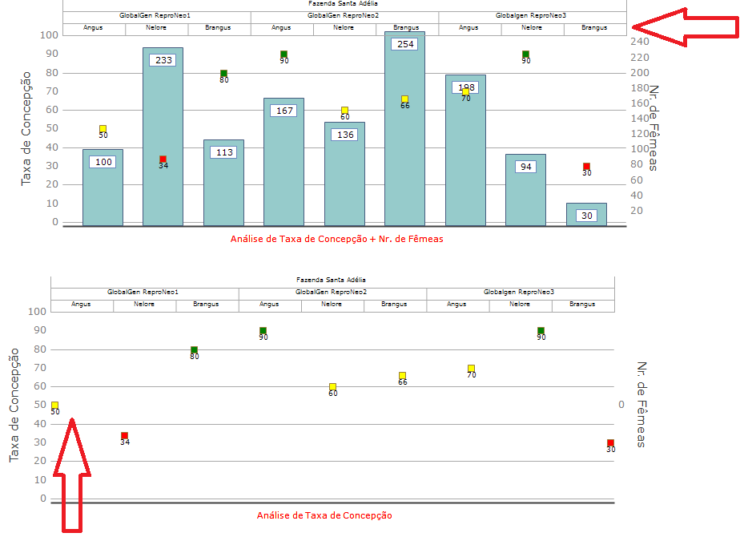Image resolution: width=756 pixels, height=541 pixels.
Task: Click 'GlobalGen ReproNeo1' header in upper chart
Action: (x=155, y=15)
